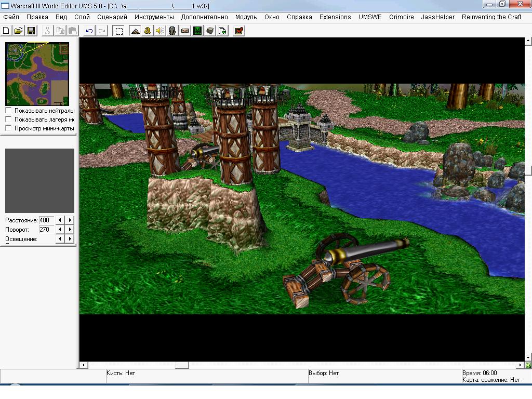This screenshot has width=532, height=399.
Task: Click the vertical scrollbar up arrow
Action: 528,41
